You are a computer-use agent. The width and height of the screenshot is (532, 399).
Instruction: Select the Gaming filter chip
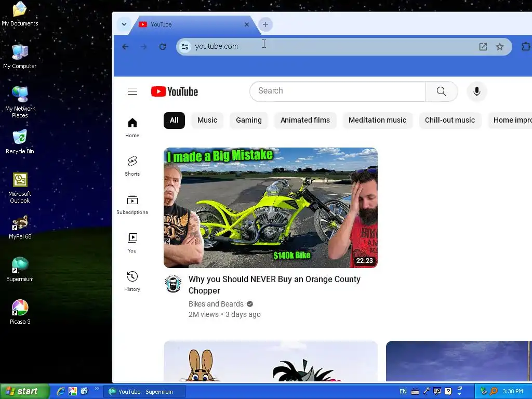tap(249, 120)
